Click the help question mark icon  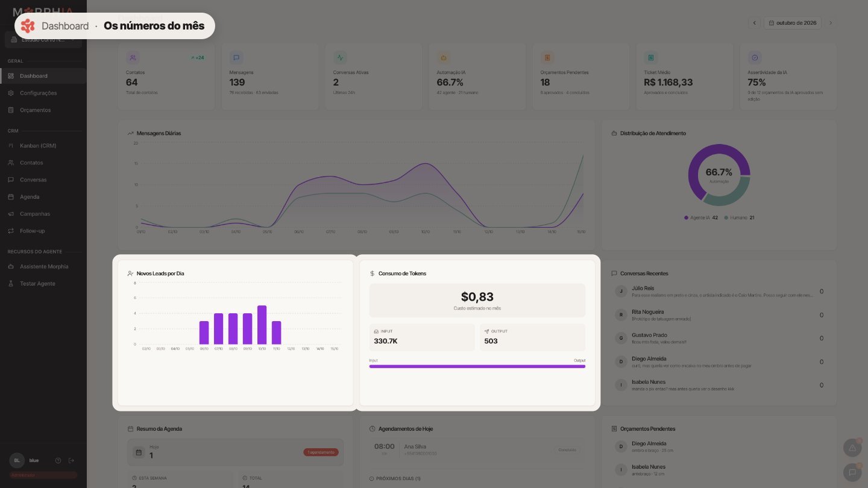coord(58,460)
